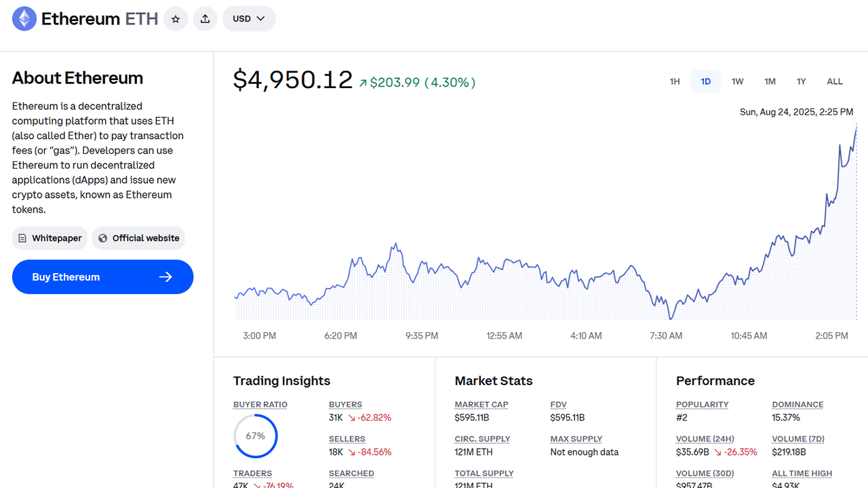Open the USD currency dropdown

[x=249, y=19]
